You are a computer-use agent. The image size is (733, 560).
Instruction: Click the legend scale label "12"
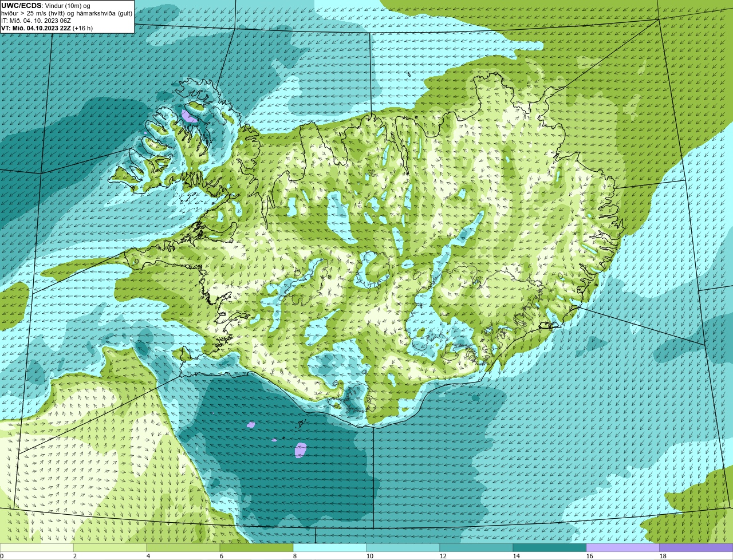443,556
